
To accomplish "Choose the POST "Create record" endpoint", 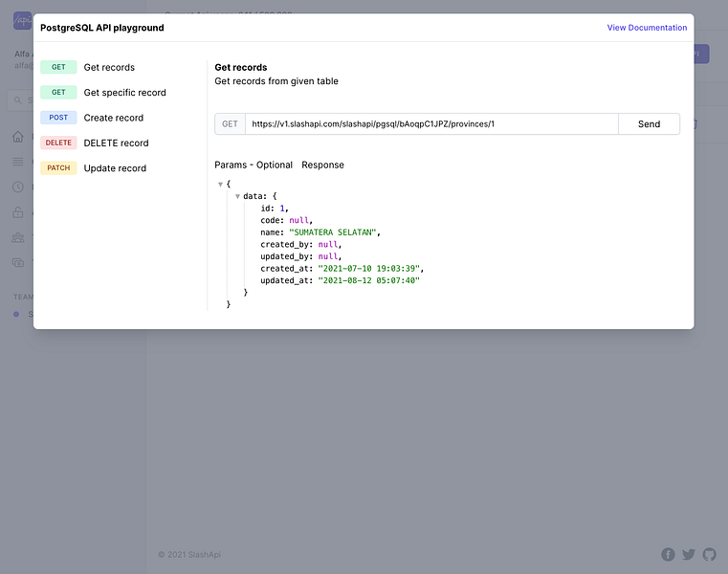I will pos(113,118).
